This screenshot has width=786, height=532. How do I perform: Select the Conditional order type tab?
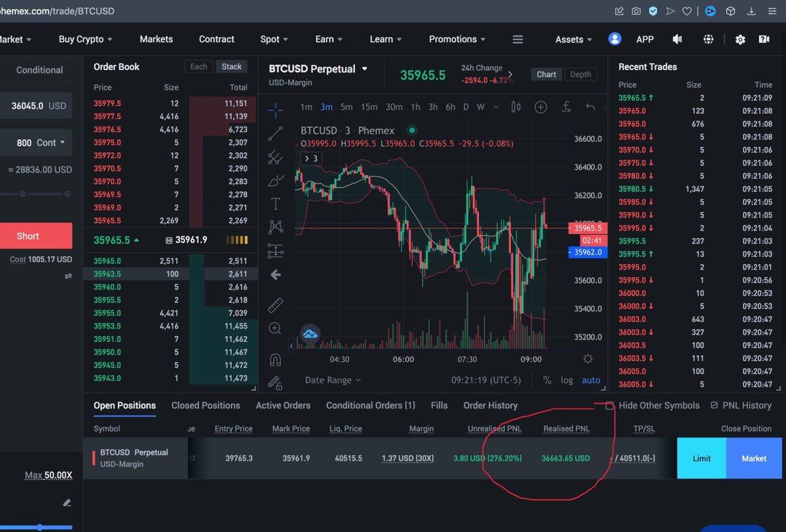[39, 70]
